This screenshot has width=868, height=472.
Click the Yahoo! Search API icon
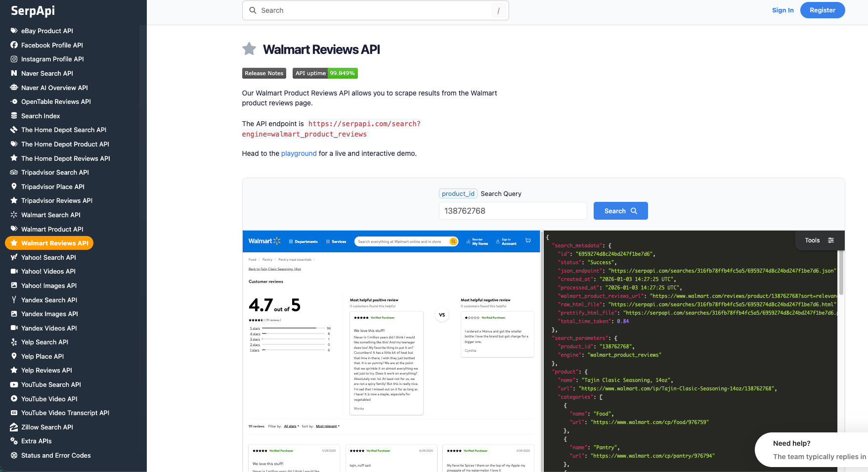coord(14,257)
